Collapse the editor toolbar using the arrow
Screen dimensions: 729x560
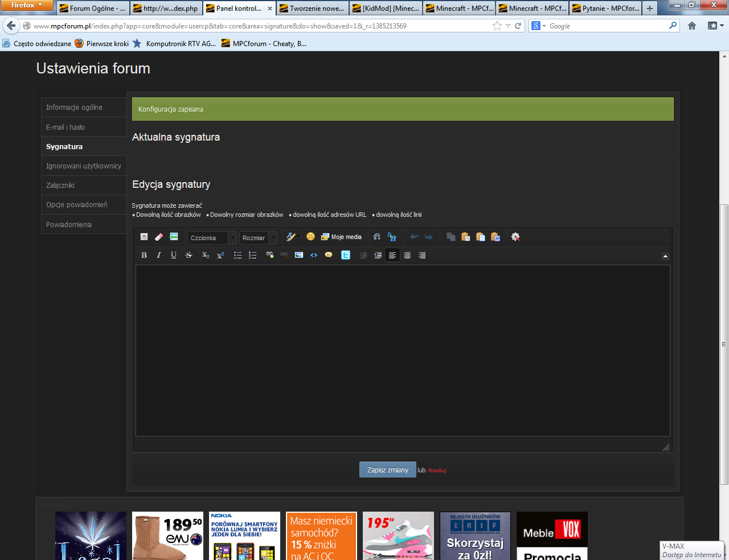[665, 256]
